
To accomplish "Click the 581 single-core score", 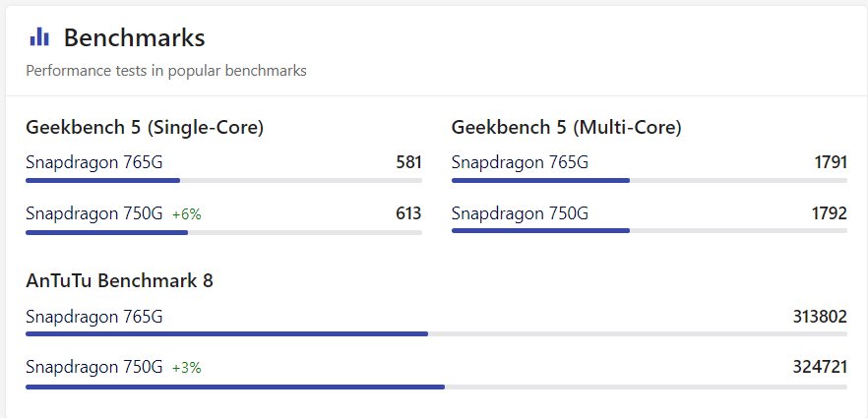I will point(409,162).
